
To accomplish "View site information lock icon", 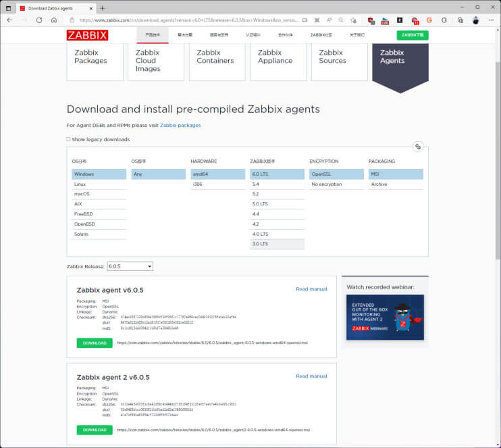I will pyautogui.click(x=72, y=20).
